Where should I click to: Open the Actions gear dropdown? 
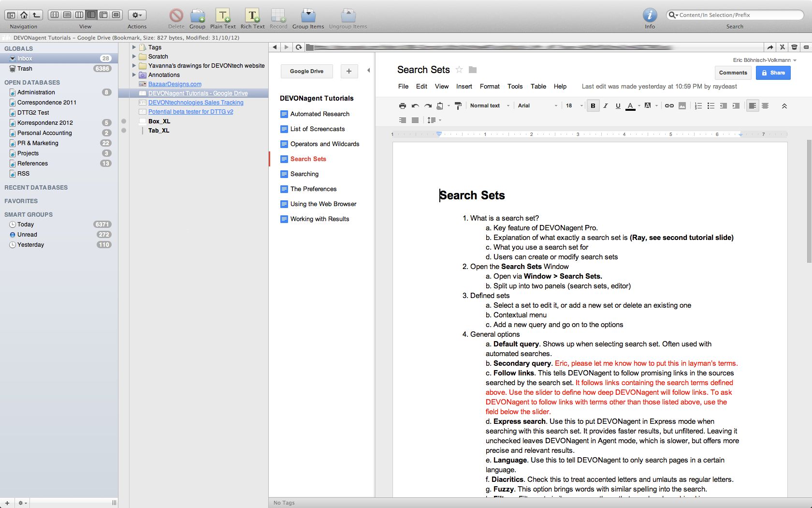137,15
